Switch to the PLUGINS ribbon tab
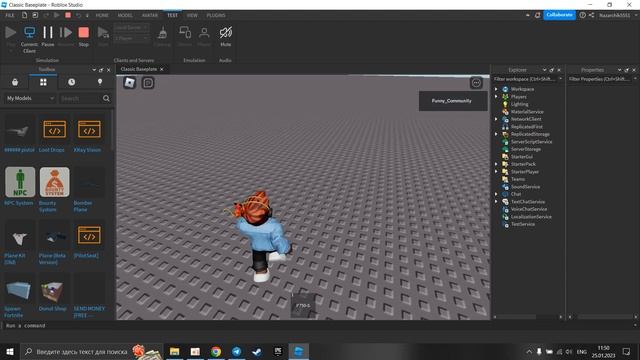The image size is (640, 360). (216, 15)
